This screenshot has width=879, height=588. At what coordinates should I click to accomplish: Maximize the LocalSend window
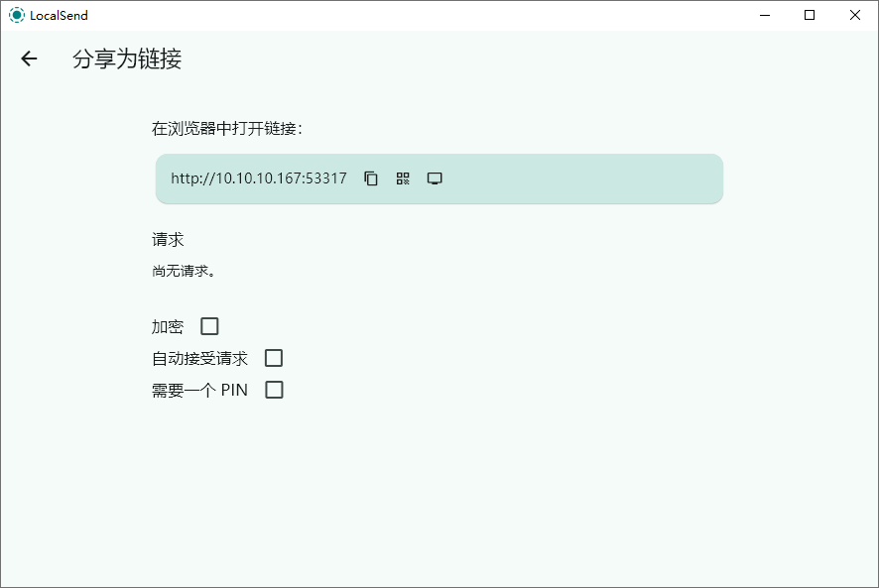(810, 15)
